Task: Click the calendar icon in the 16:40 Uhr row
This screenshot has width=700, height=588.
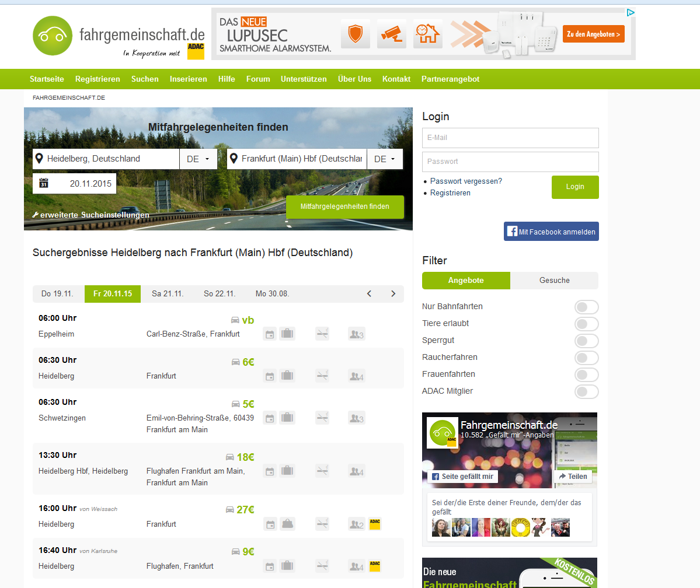Action: pos(270,566)
